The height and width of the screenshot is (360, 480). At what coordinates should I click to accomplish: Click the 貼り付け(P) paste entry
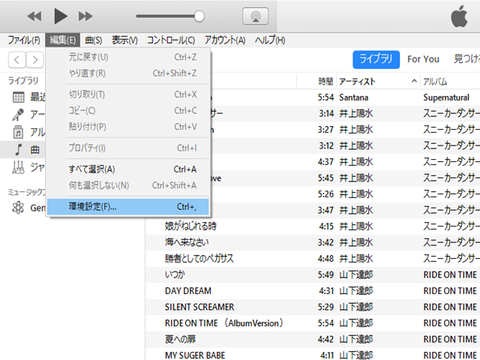[x=128, y=127]
